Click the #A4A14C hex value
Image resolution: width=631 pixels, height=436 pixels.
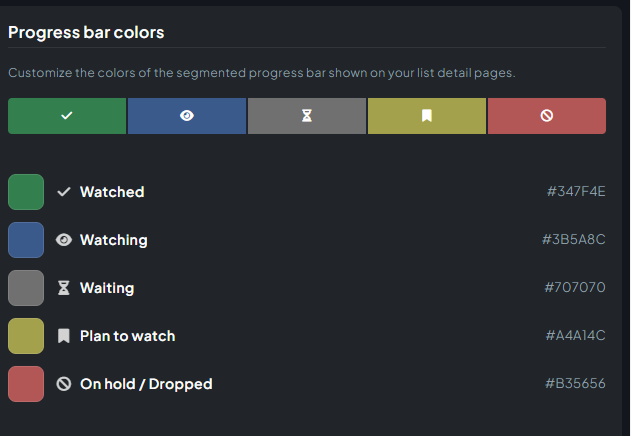(x=575, y=335)
